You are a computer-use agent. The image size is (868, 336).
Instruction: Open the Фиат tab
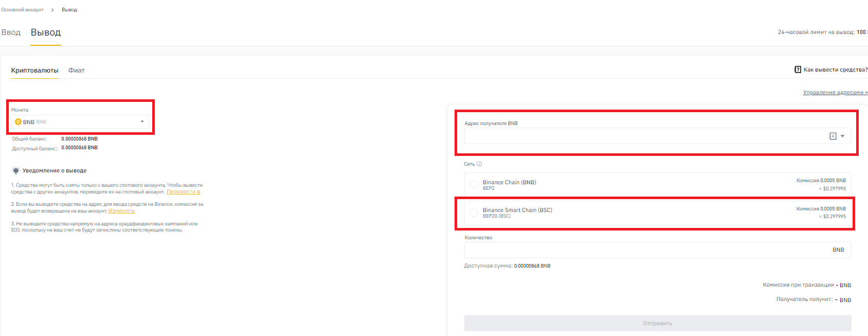pos(76,70)
